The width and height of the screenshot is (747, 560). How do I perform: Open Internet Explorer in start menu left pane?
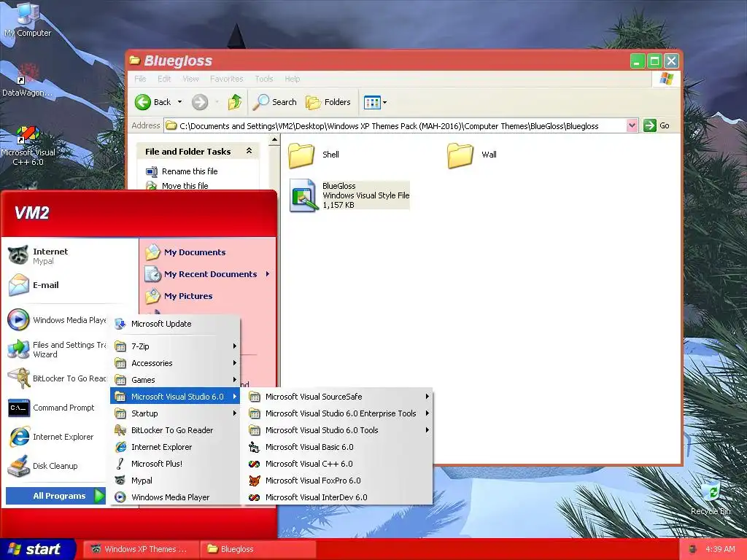57,437
